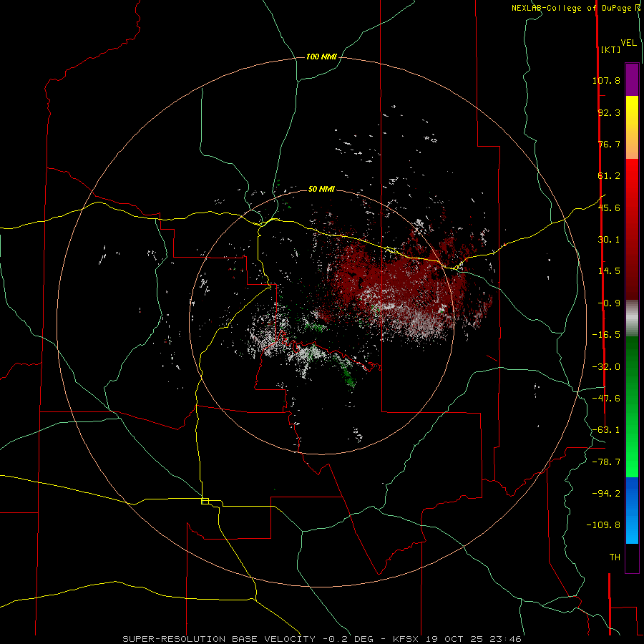
Task: Click the -16.5 legend value
Action: coord(606,335)
